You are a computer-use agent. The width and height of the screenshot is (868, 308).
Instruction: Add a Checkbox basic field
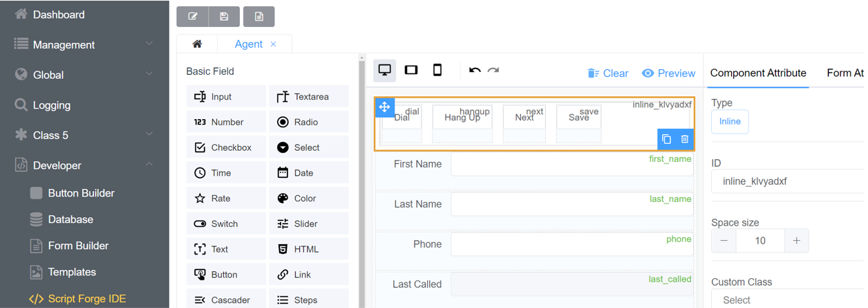point(226,147)
